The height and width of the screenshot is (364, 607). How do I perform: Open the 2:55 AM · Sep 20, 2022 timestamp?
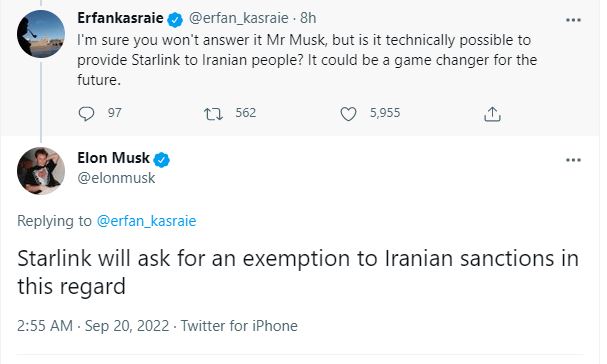pyautogui.click(x=93, y=326)
